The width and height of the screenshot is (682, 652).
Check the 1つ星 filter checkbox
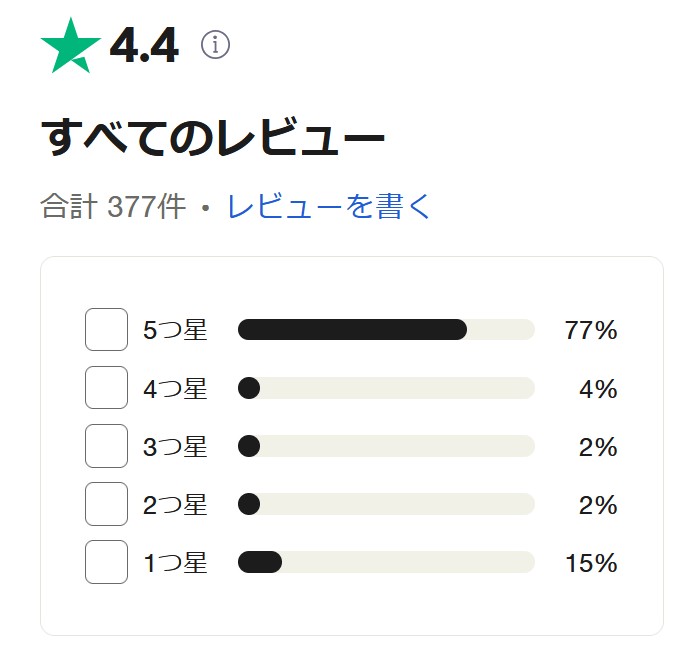107,562
